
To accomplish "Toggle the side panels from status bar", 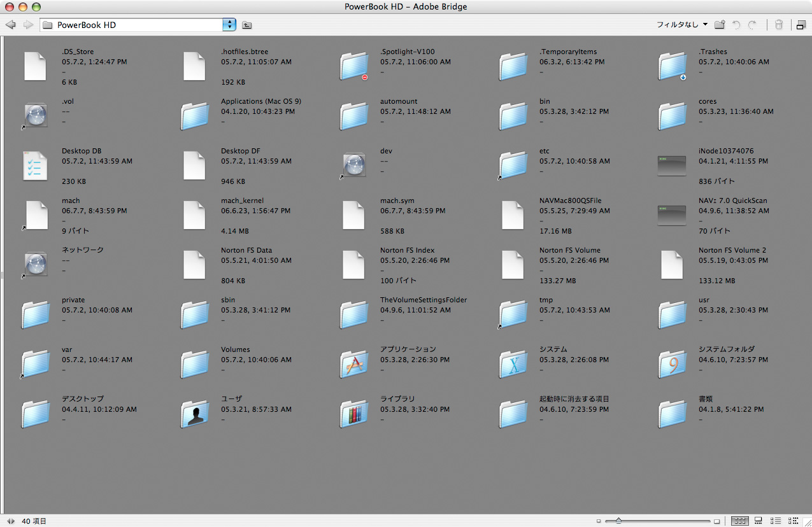I will 11,521.
